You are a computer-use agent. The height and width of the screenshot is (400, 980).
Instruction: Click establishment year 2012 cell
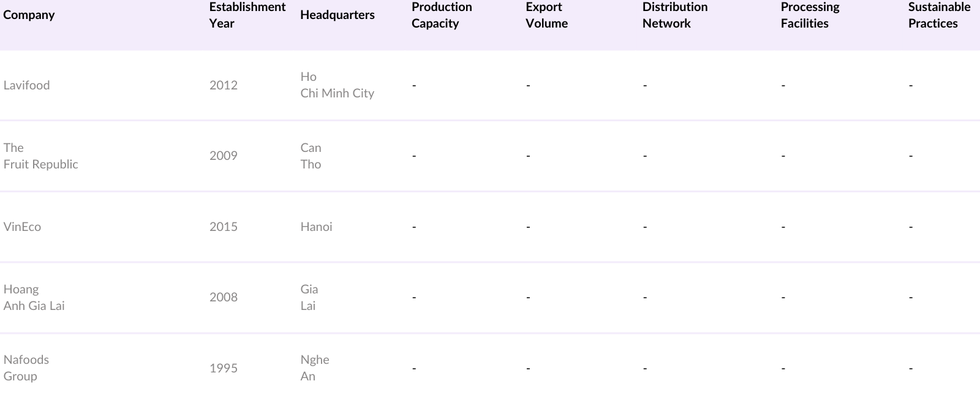pos(223,85)
